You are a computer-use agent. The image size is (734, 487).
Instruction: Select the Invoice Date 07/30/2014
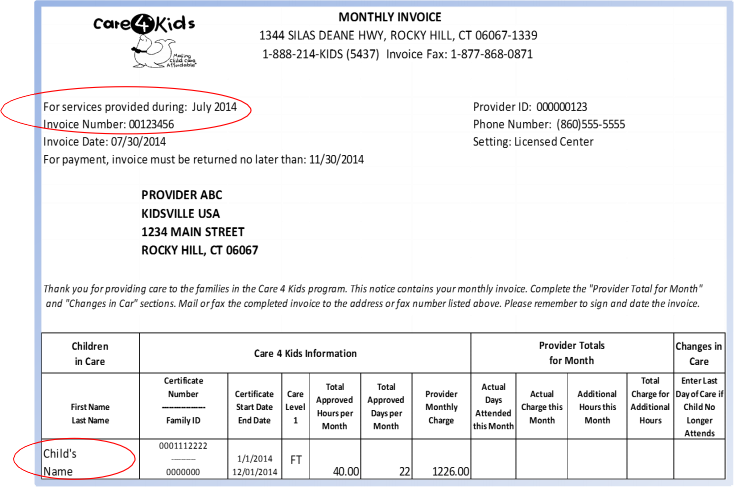tap(104, 142)
